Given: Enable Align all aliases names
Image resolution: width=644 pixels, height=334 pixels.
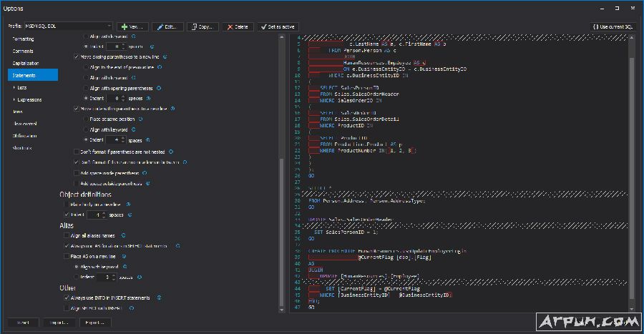Looking at the screenshot, I should (x=67, y=235).
